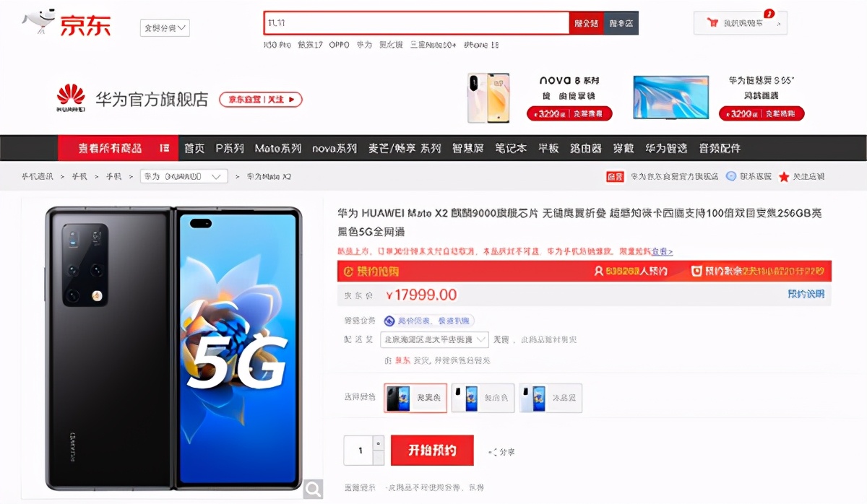Click the red start reservation button
Screen dimensions: 867x504
click(x=432, y=451)
